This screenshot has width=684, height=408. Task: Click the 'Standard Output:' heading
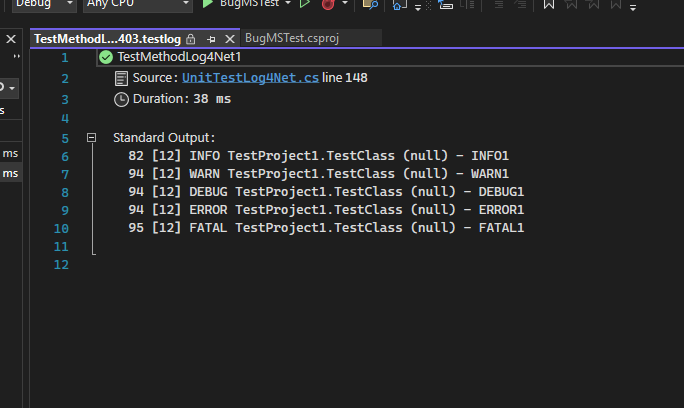coord(164,137)
